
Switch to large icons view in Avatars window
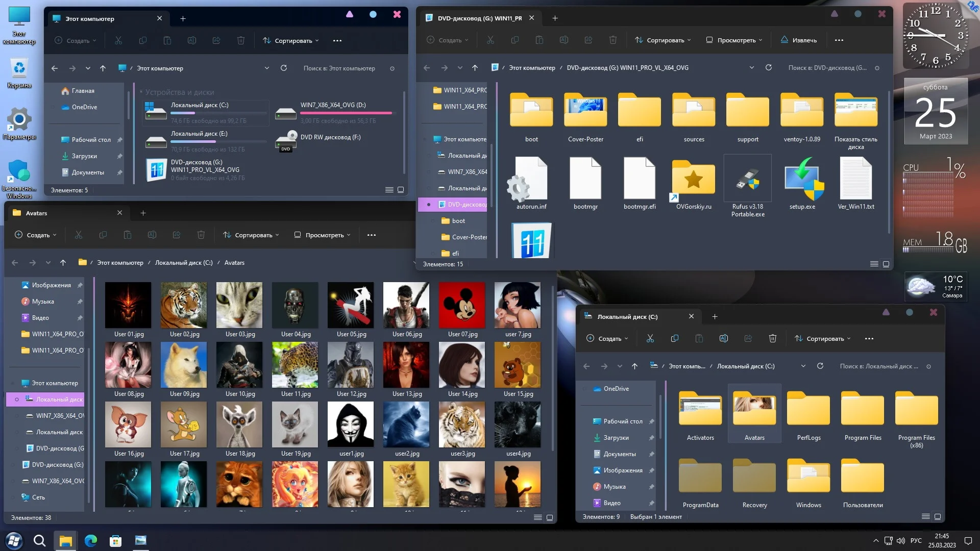point(550,517)
